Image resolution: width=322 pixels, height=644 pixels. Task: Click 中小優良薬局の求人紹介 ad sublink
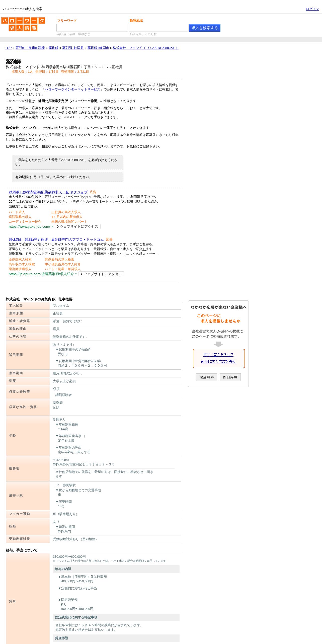coord(63,264)
